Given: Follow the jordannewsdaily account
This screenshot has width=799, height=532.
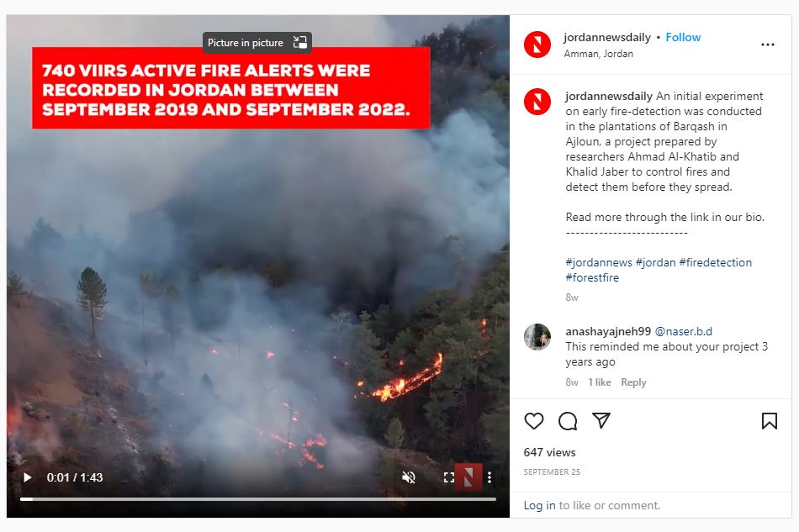Looking at the screenshot, I should coord(683,37).
